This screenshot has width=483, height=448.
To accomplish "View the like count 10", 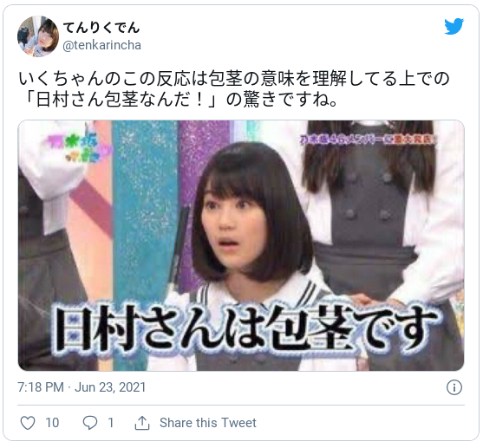I will click(x=52, y=423).
